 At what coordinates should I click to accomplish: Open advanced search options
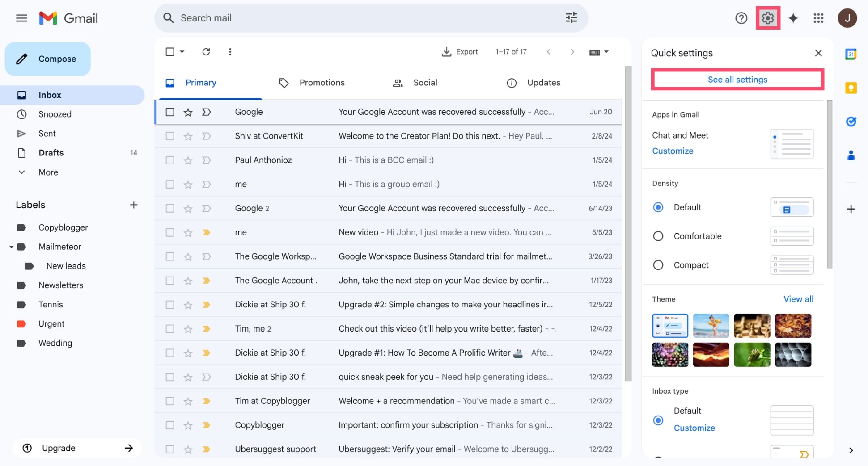tap(571, 17)
